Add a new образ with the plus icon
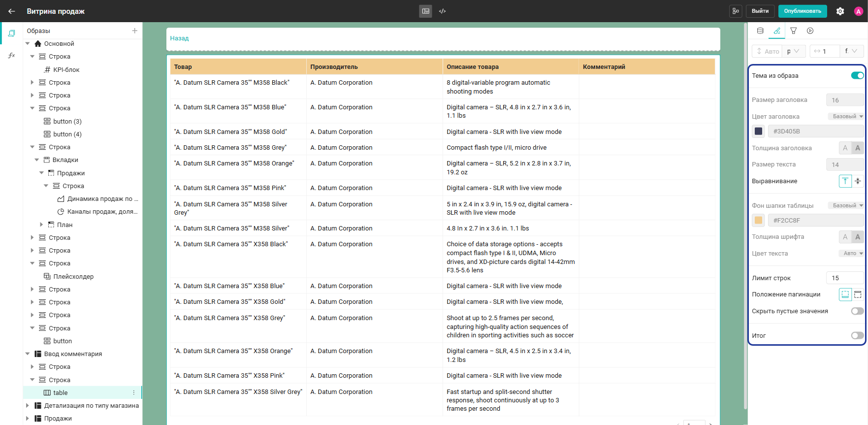 (x=134, y=31)
